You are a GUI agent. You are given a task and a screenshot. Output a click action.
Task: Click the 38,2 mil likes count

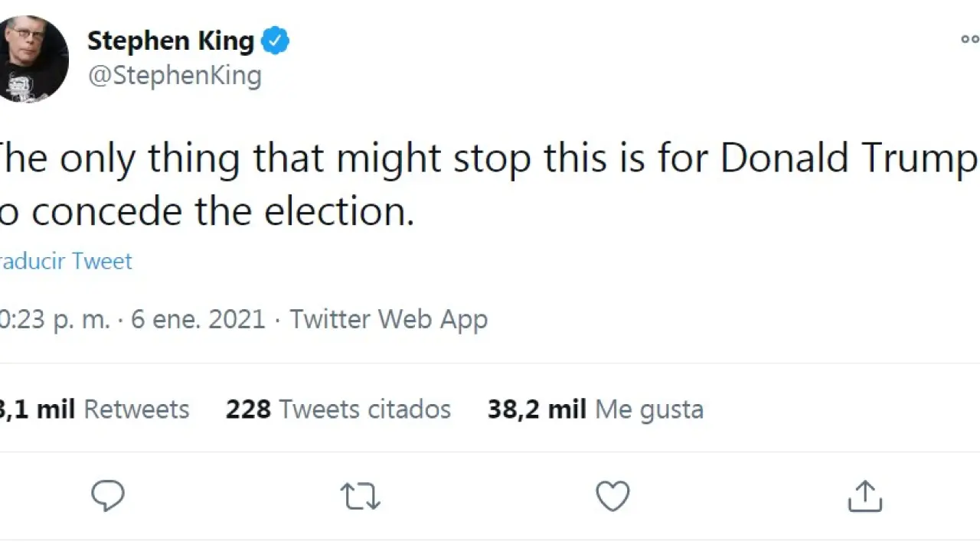pos(536,409)
